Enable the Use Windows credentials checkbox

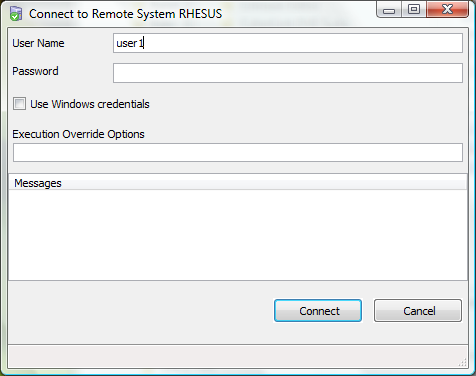tap(19, 104)
